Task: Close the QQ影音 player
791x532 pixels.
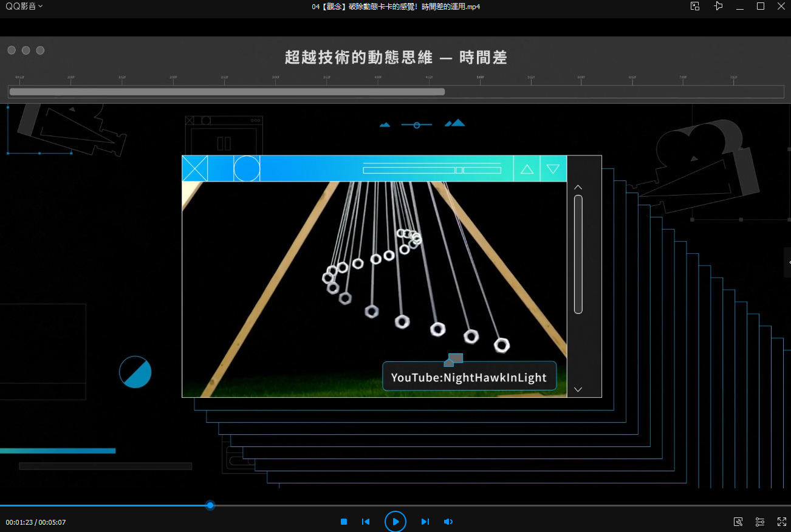Action: click(x=781, y=7)
